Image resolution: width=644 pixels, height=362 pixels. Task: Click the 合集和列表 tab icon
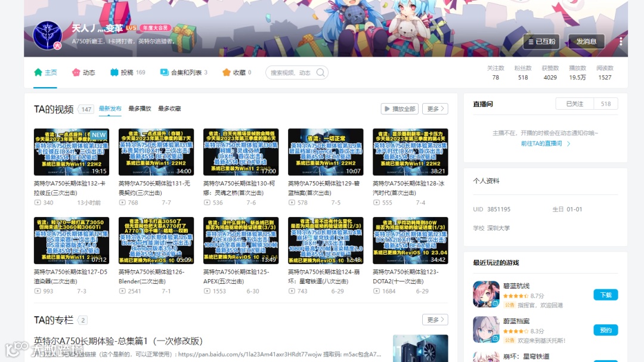tap(165, 72)
